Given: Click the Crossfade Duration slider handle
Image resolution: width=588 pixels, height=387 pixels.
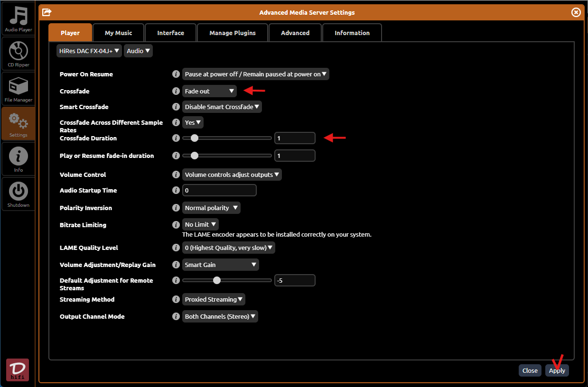Looking at the screenshot, I should click(x=194, y=138).
